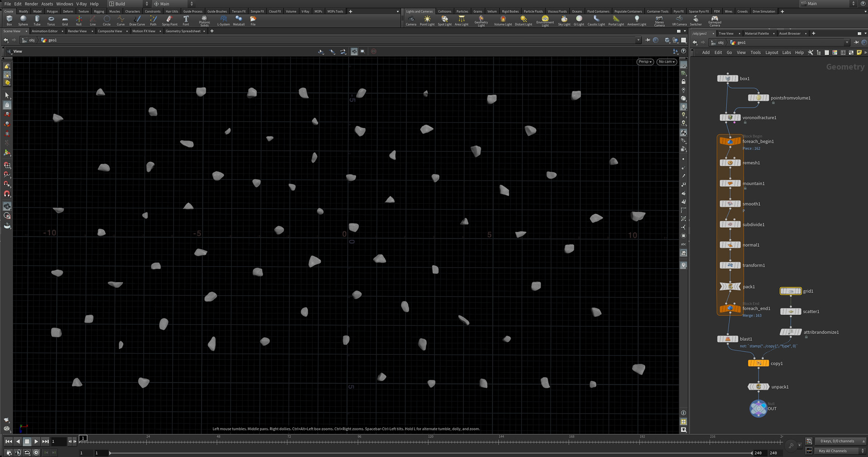Select the Font shelf tool

coord(186,21)
